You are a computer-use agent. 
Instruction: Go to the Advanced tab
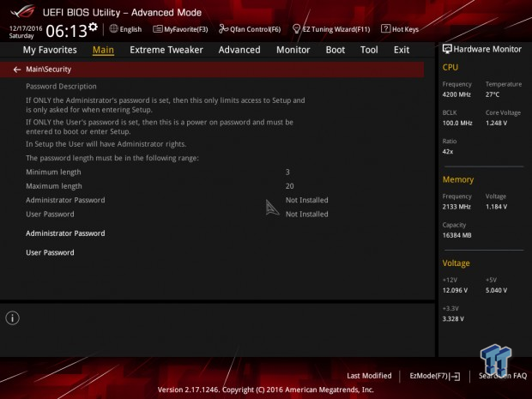(239, 50)
